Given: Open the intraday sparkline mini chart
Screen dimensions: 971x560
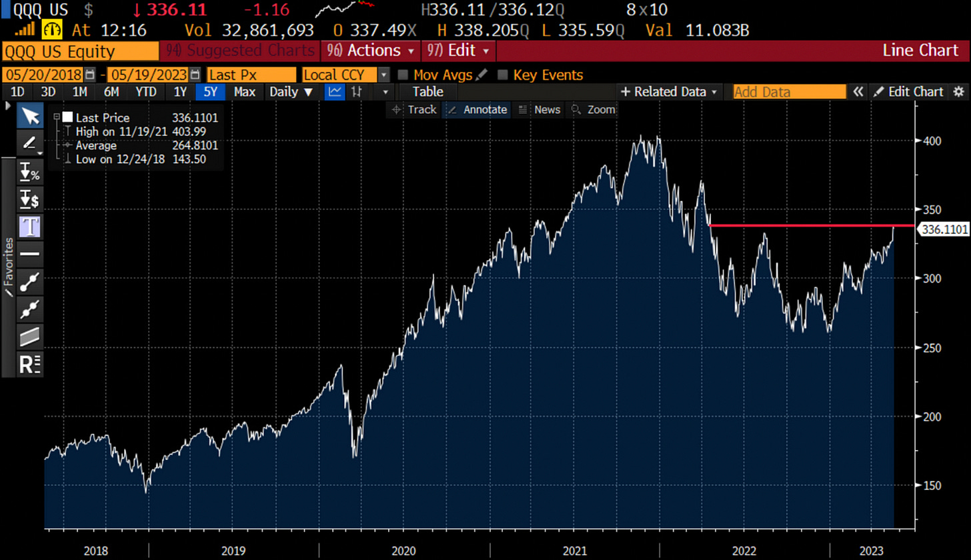Looking at the screenshot, I should pyautogui.click(x=346, y=9).
